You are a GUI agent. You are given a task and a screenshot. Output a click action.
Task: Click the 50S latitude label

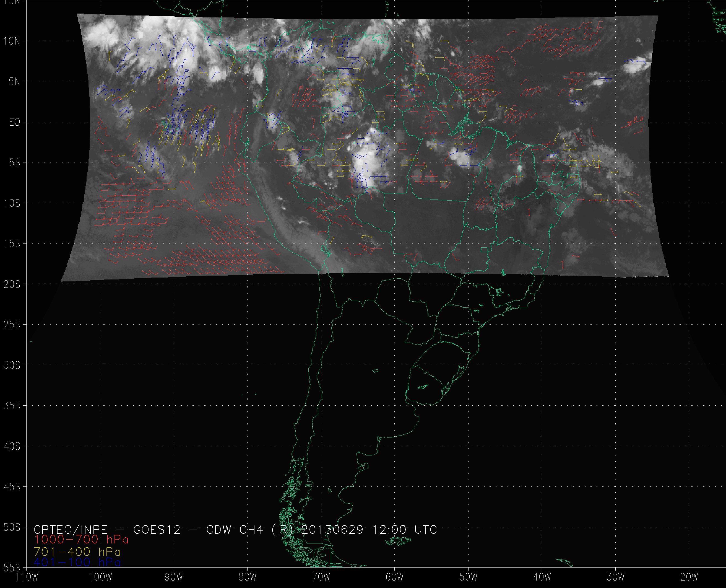coord(12,528)
